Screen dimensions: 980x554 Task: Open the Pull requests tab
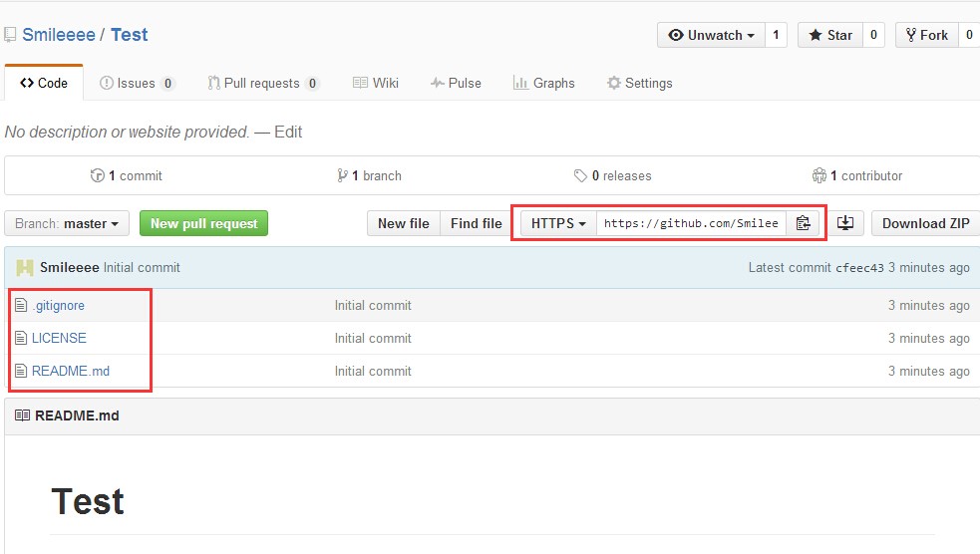[x=263, y=83]
